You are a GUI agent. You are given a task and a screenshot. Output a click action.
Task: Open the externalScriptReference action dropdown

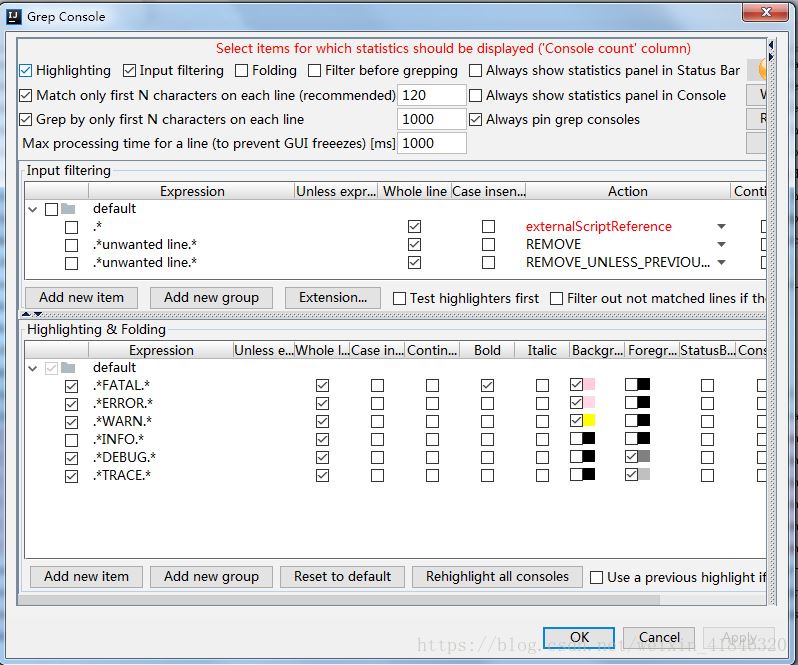coord(722,227)
